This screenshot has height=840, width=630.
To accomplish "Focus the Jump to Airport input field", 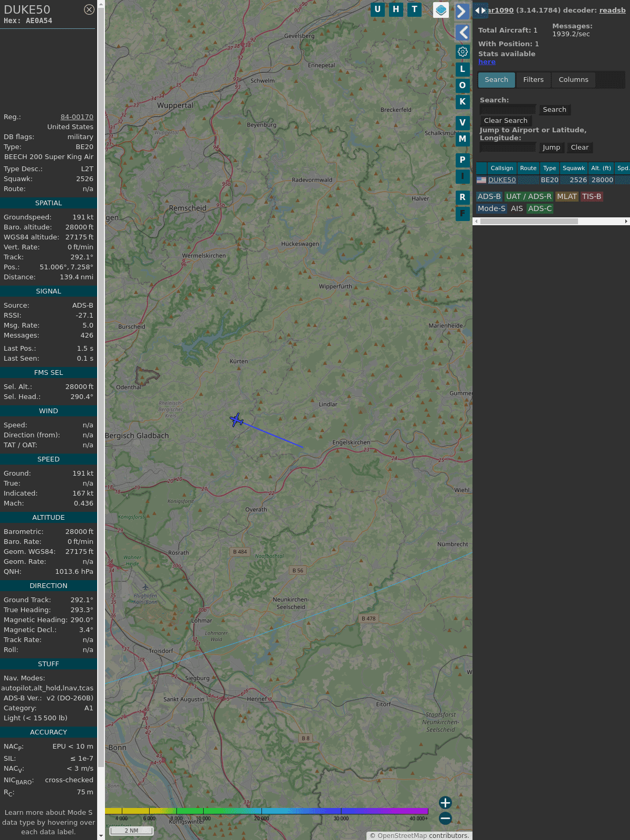I will tap(508, 148).
